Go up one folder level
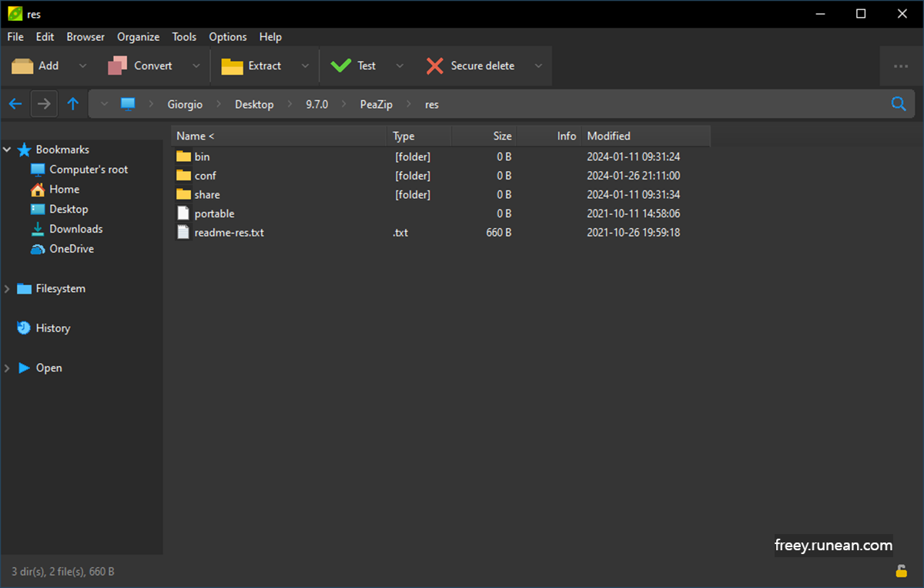Screen dimensions: 924x588 click(72, 104)
